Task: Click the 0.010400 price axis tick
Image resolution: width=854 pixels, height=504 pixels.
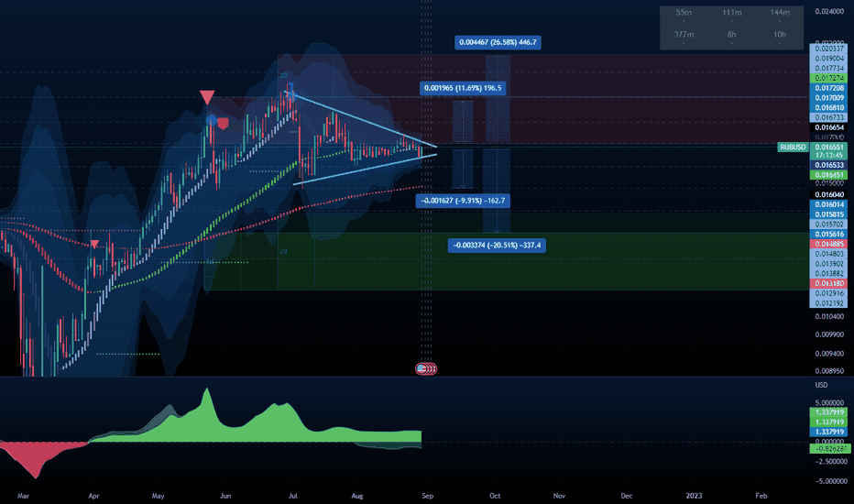Action: click(x=829, y=316)
